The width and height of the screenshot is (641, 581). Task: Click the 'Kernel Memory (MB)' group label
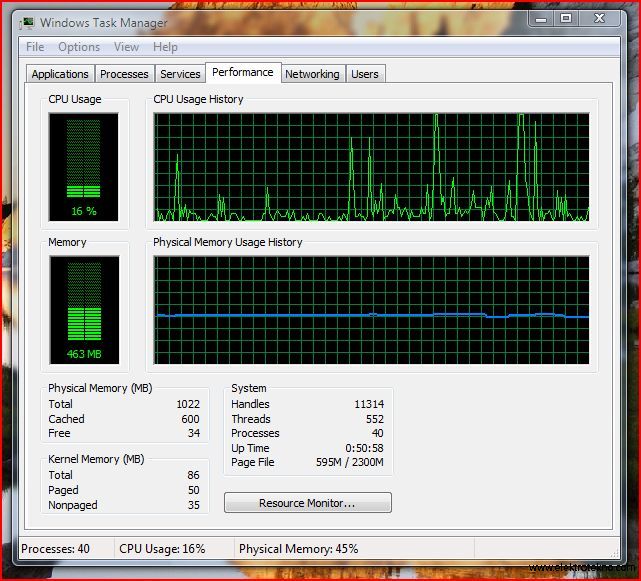pos(96,459)
